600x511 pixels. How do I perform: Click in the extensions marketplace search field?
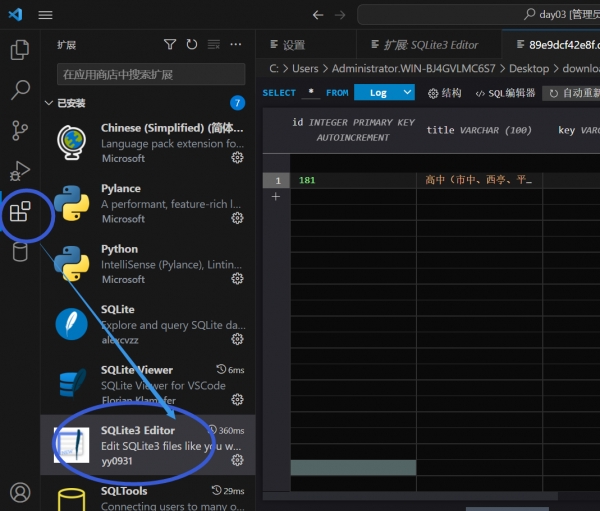point(151,74)
